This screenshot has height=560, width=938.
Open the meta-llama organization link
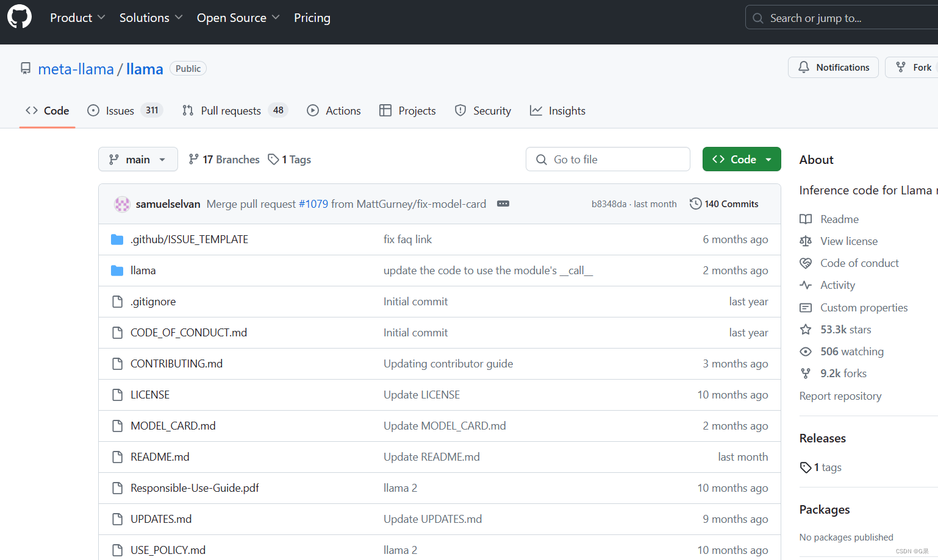coord(76,69)
